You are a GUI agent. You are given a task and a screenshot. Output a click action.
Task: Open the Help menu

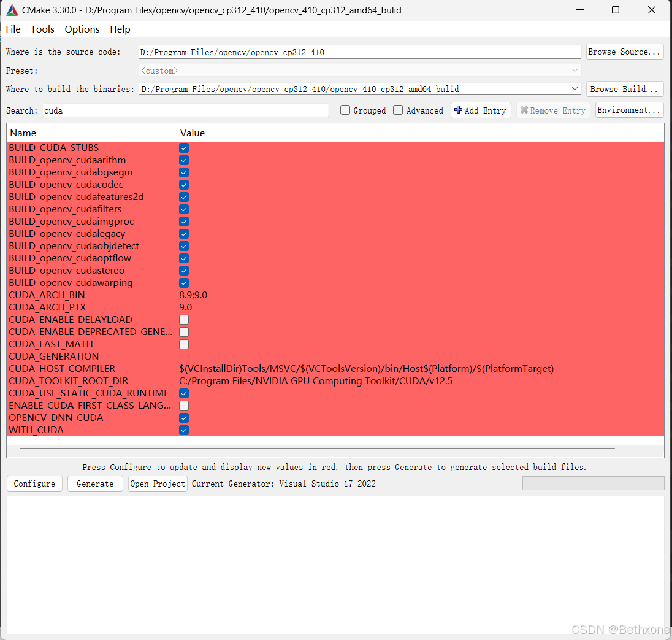click(x=120, y=29)
